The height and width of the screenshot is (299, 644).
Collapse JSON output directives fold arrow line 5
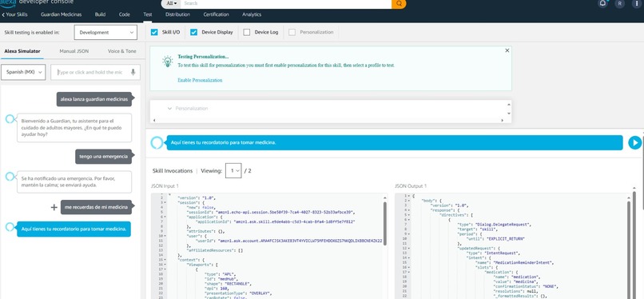[x=409, y=214]
